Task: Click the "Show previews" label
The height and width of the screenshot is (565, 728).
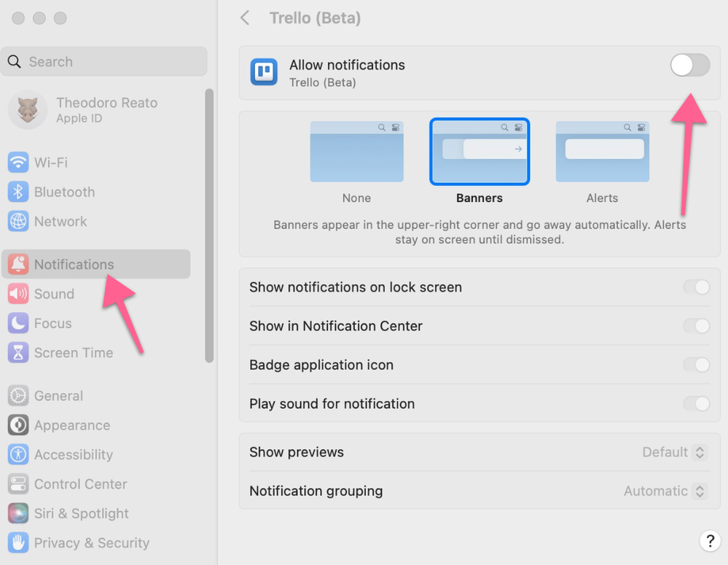Action: click(x=297, y=452)
